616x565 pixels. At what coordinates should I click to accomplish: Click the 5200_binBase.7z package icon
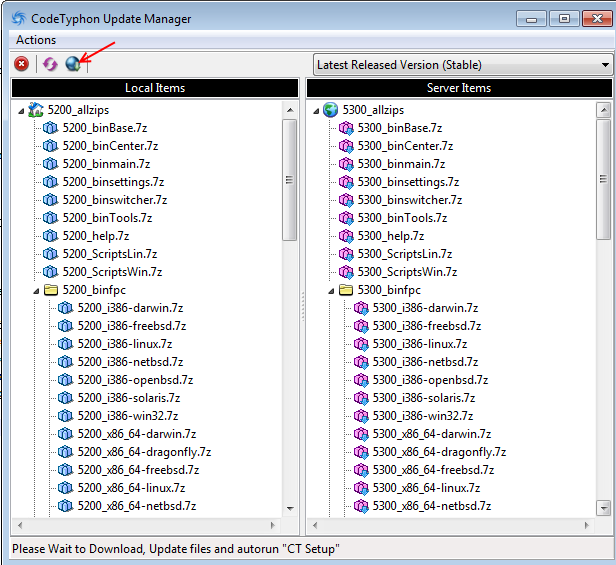coord(50,128)
